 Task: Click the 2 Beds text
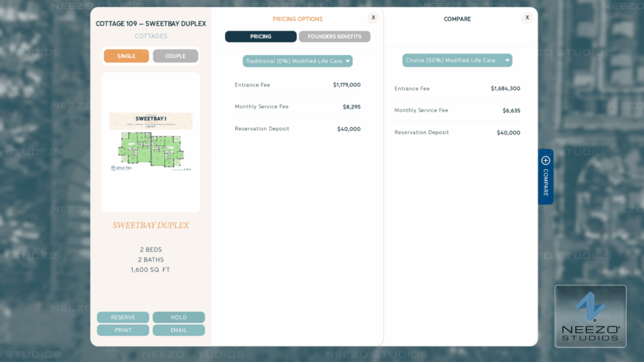151,250
